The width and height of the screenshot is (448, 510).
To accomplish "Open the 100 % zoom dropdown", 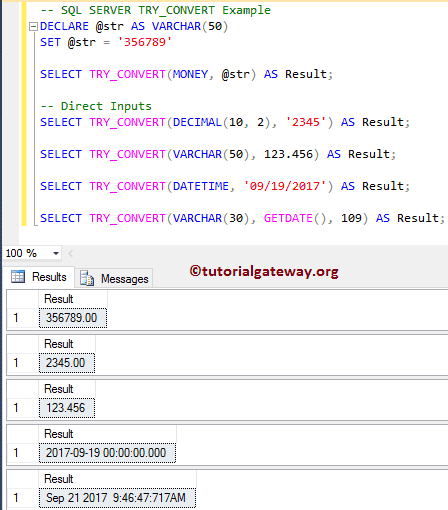I will (56, 254).
